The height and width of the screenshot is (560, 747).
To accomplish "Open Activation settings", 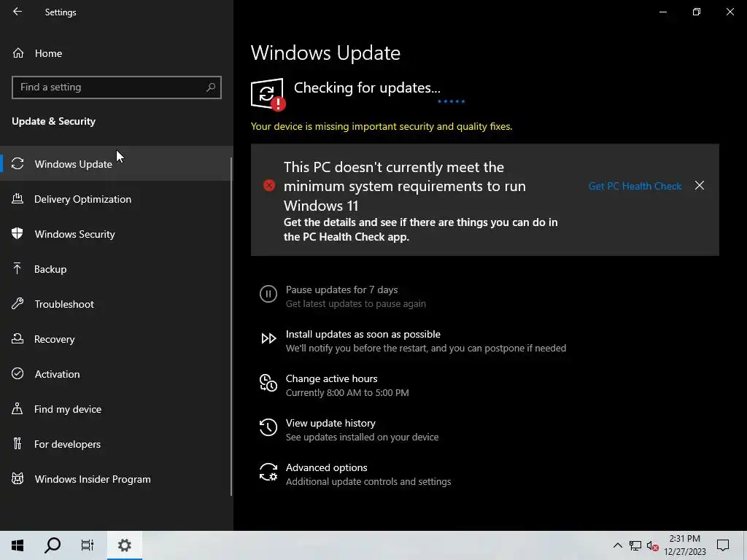I will 117,374.
